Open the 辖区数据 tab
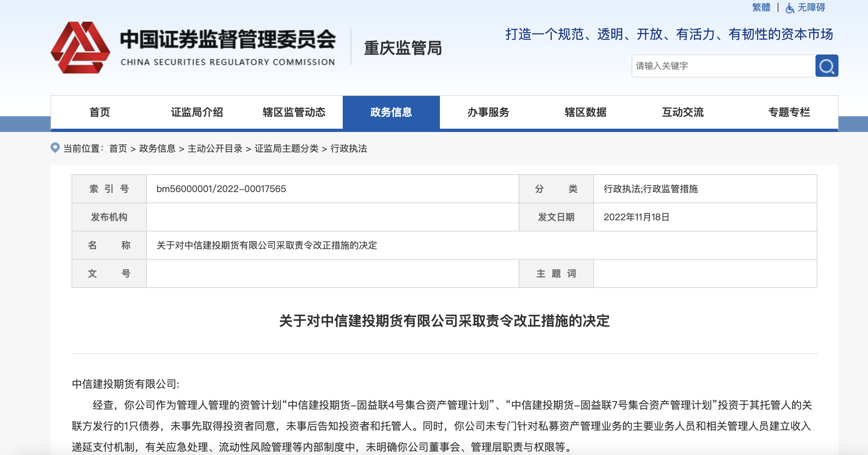Image resolution: width=868 pixels, height=455 pixels. click(x=585, y=112)
